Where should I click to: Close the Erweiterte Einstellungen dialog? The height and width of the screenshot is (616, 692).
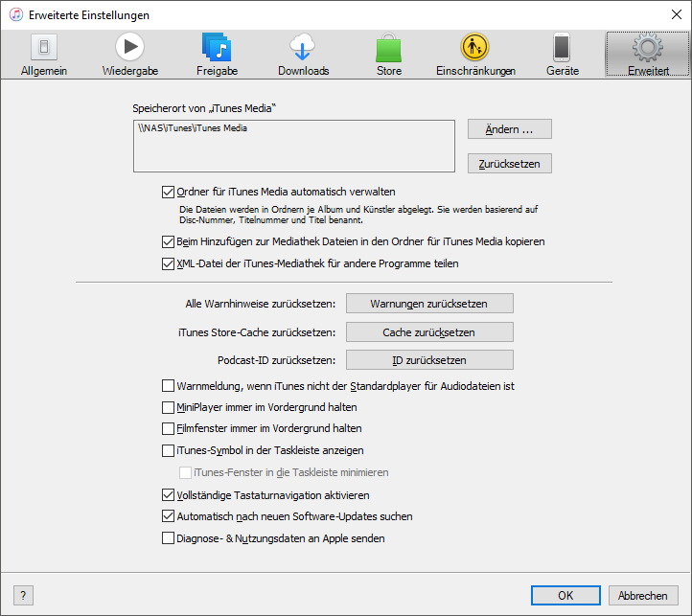point(676,14)
